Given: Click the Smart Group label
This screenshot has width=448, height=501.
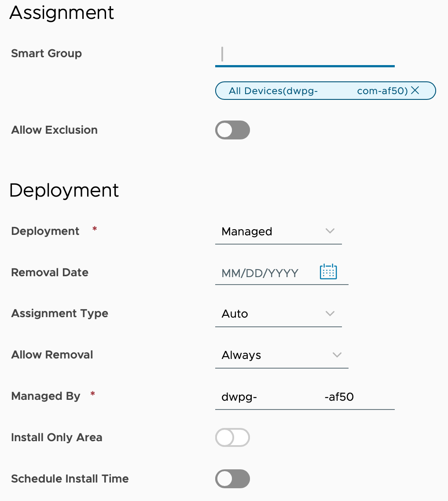Looking at the screenshot, I should coord(46,54).
